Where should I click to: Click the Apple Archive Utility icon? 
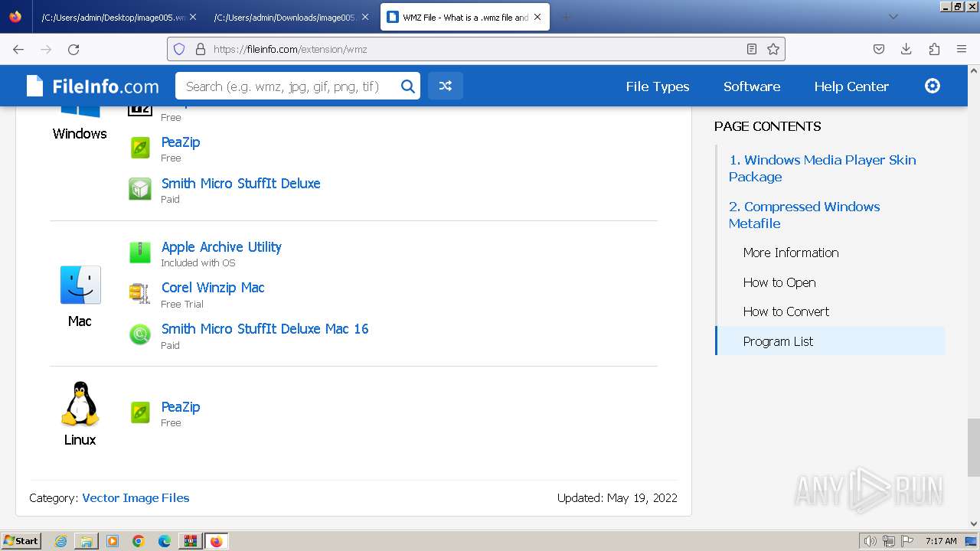click(x=140, y=253)
